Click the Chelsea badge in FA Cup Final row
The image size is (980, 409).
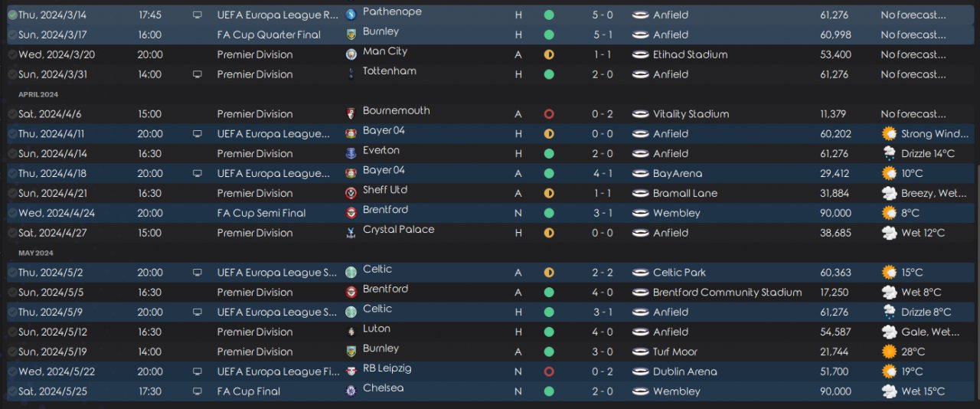point(351,391)
